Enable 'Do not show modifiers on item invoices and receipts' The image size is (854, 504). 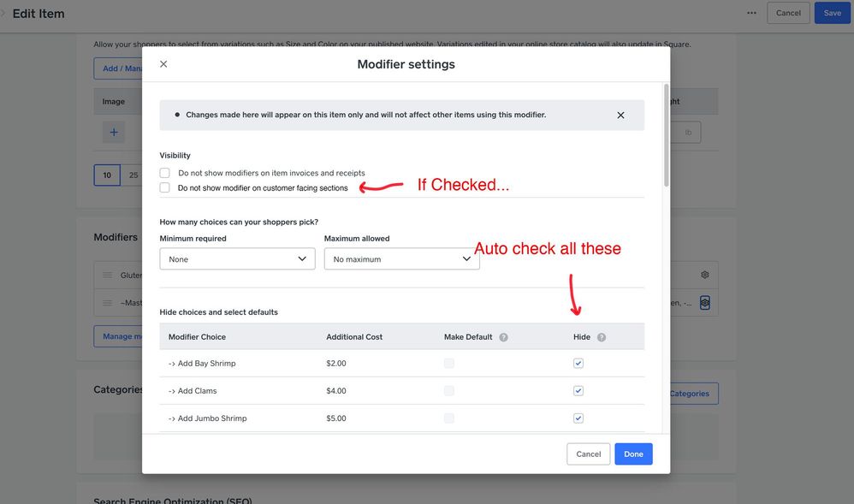(165, 173)
